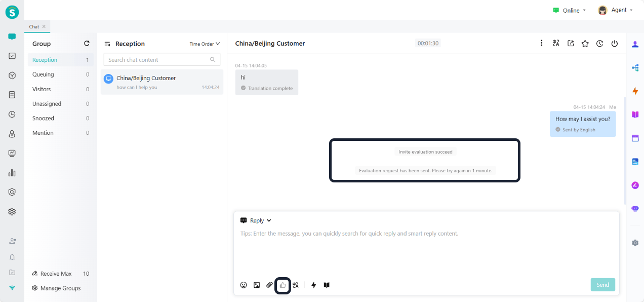Open the knowledge base book icon in toolbar
Screen dimensions: 644x302
tap(327, 285)
